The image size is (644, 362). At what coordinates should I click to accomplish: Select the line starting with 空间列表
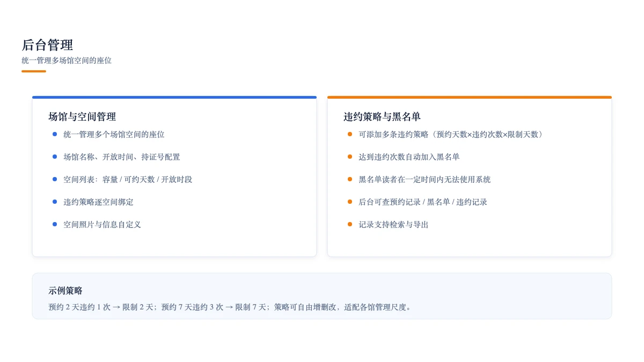[128, 180]
